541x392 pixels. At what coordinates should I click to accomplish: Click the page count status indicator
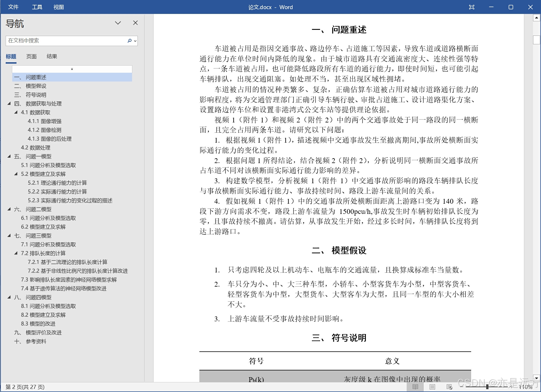click(25, 387)
